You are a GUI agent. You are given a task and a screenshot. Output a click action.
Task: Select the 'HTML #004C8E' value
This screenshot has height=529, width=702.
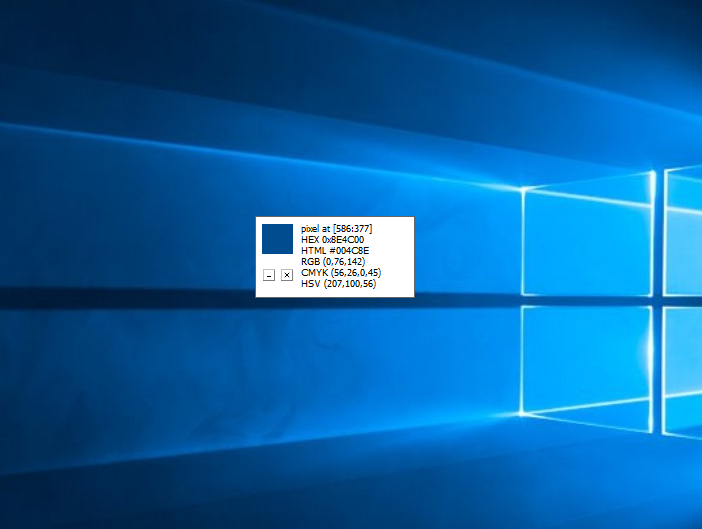click(x=335, y=251)
